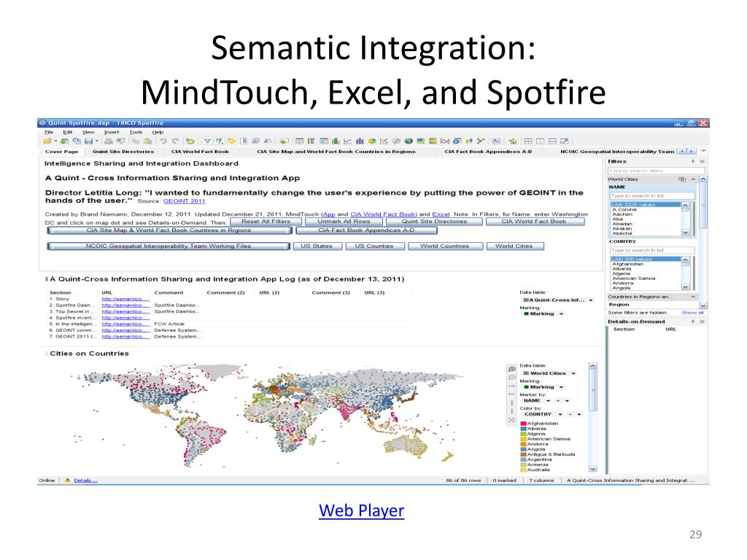Collapse Countries in Regions filter group
Viewport: 747px width, 560px height.
tap(693, 297)
